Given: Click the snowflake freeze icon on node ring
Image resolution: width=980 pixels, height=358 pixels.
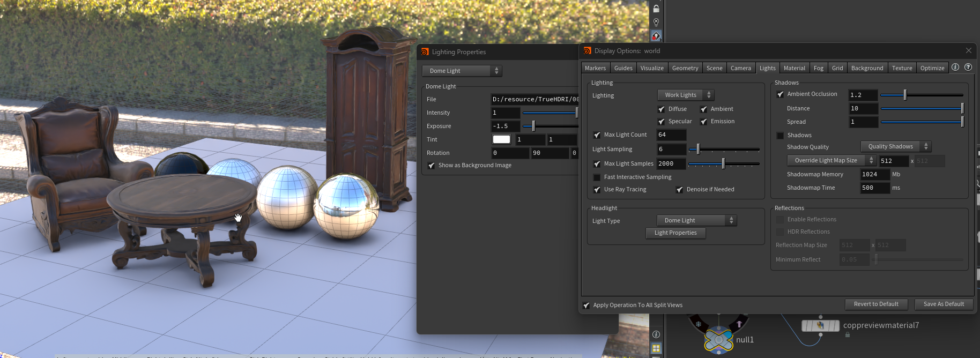Looking at the screenshot, I should click(699, 324).
